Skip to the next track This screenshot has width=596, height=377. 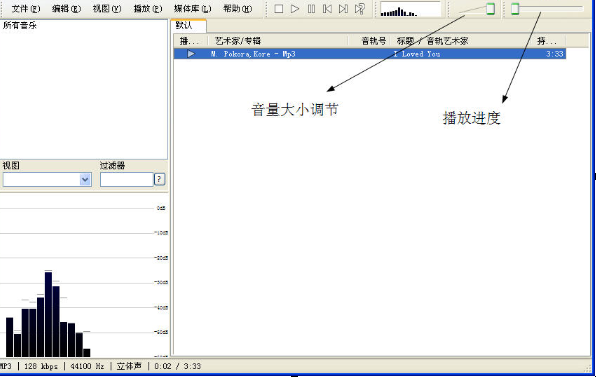click(x=343, y=9)
